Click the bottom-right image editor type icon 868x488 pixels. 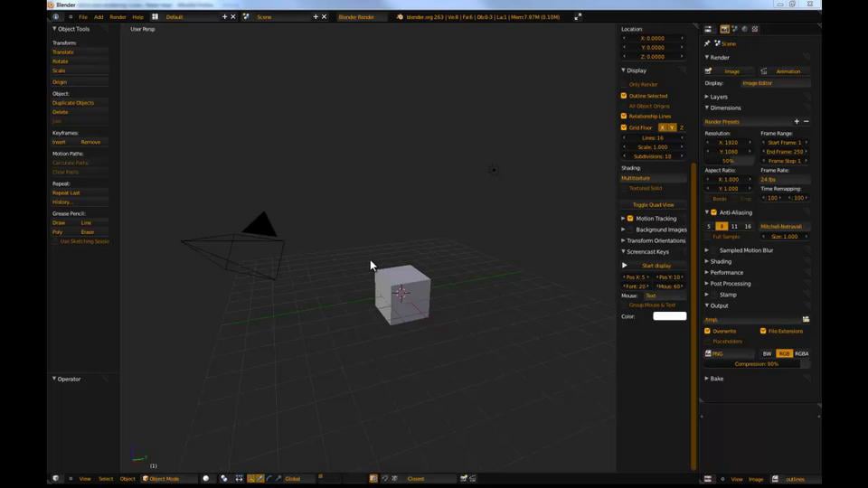(x=708, y=479)
